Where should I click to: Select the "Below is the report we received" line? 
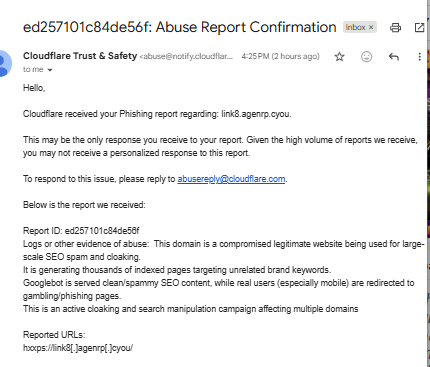[x=84, y=205]
